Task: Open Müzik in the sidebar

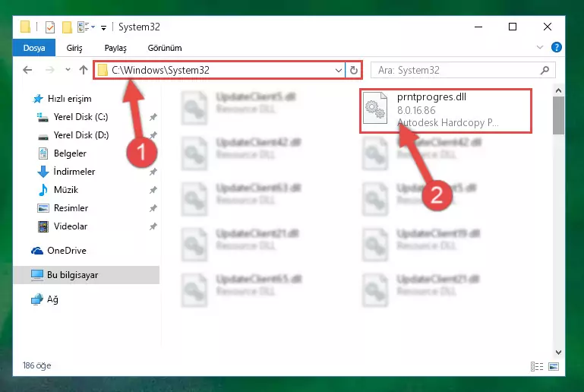Action: pyautogui.click(x=58, y=190)
